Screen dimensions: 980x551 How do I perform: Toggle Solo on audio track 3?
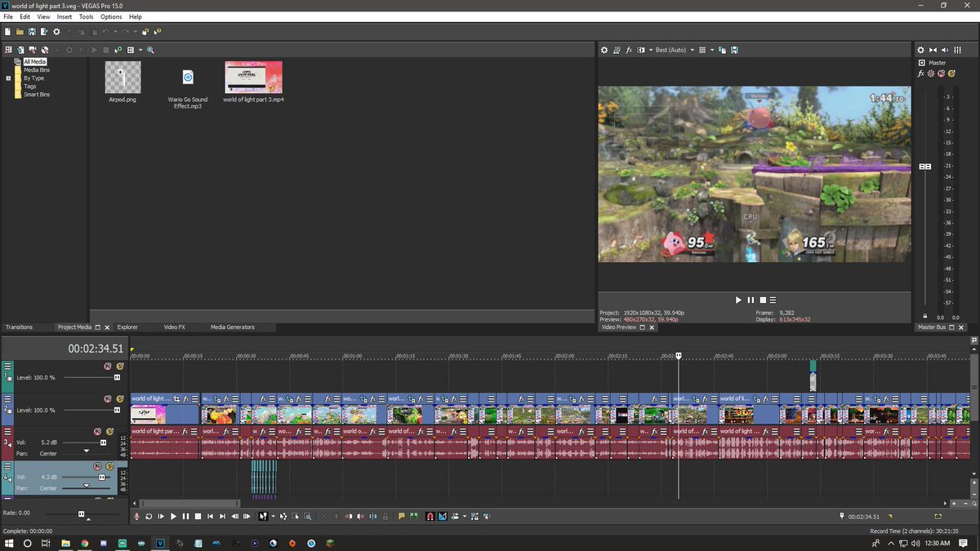click(x=109, y=431)
